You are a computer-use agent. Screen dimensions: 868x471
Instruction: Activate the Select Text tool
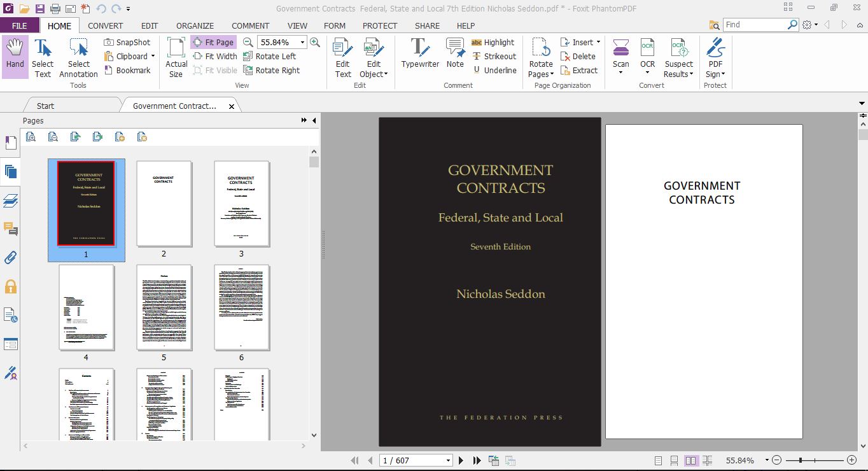tap(43, 57)
